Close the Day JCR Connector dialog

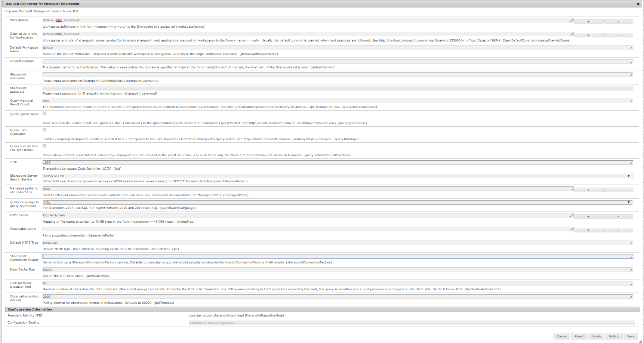638,4
